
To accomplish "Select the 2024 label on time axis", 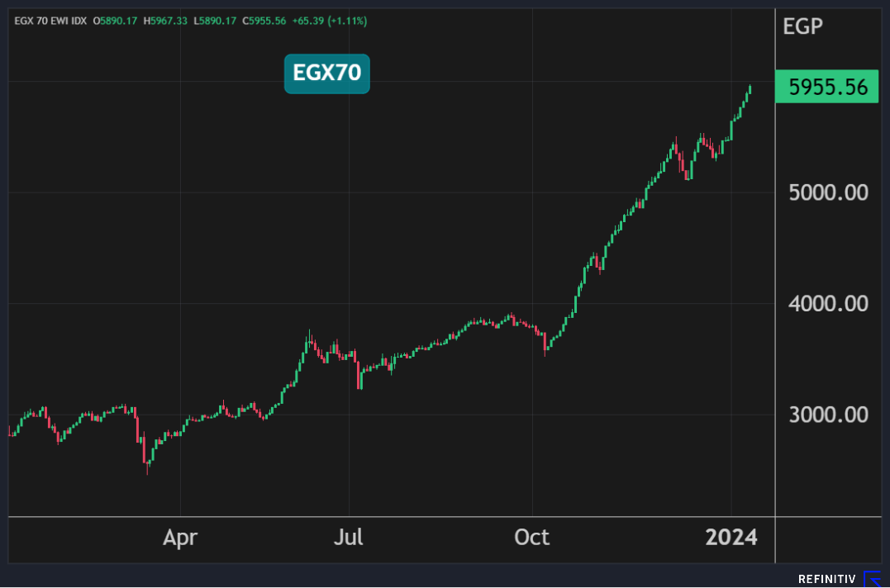I will coord(731,538).
